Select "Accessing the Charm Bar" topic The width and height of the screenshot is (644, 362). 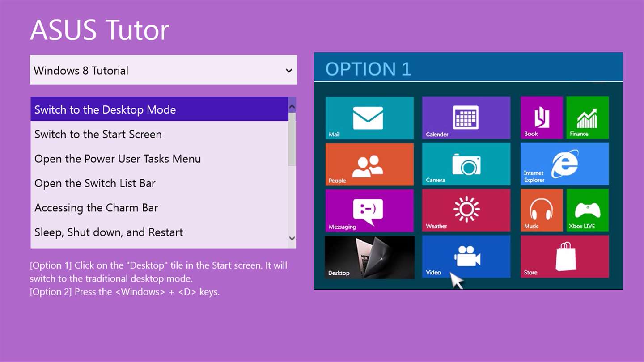tap(159, 208)
